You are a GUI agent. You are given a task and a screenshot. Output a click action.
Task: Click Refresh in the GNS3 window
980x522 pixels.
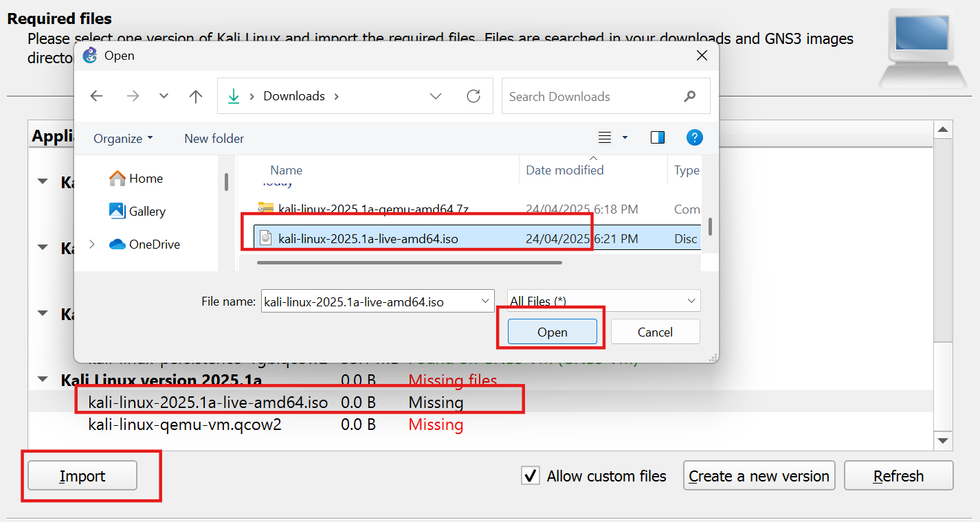(x=898, y=476)
